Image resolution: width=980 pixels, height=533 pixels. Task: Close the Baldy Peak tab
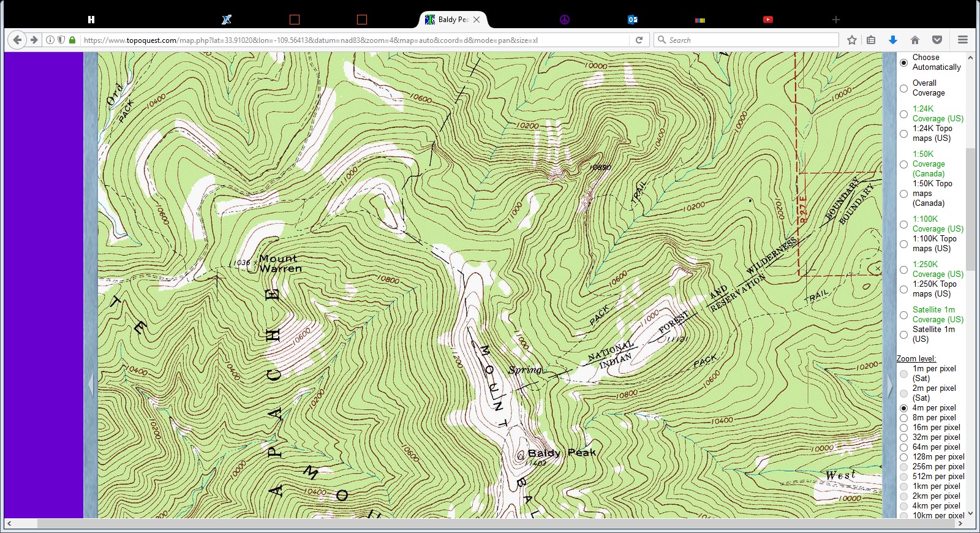[477, 20]
